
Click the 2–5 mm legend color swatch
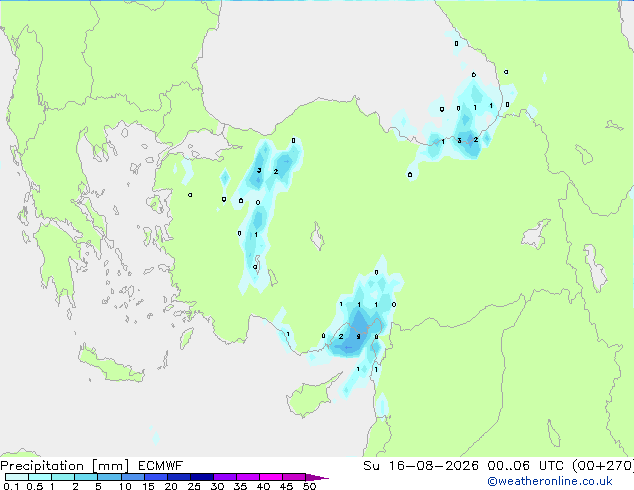(x=86, y=477)
